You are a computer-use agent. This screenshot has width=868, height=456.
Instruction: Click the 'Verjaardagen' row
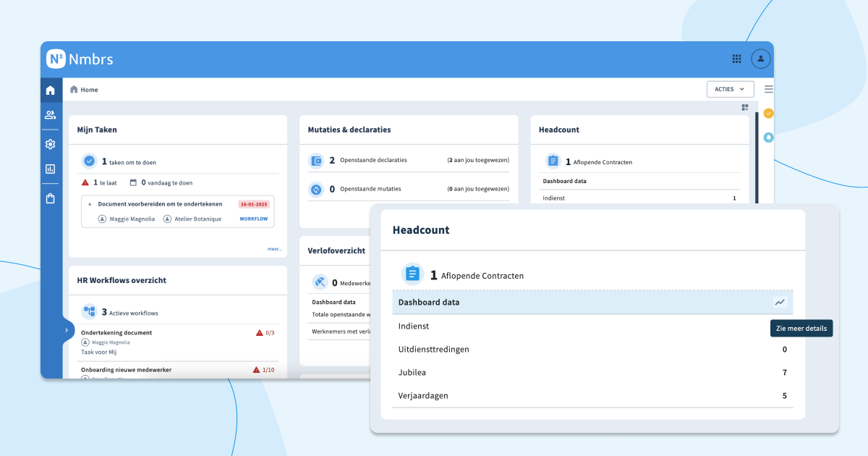tap(592, 396)
